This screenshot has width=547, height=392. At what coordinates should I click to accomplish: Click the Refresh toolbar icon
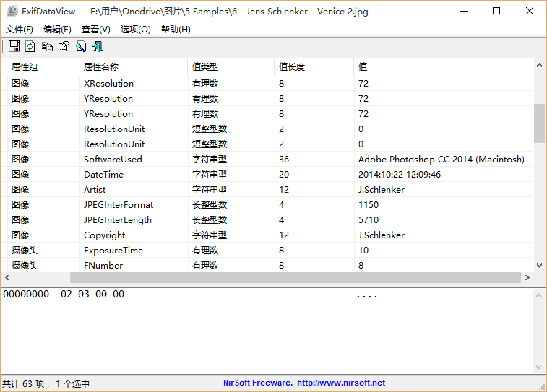(30, 46)
